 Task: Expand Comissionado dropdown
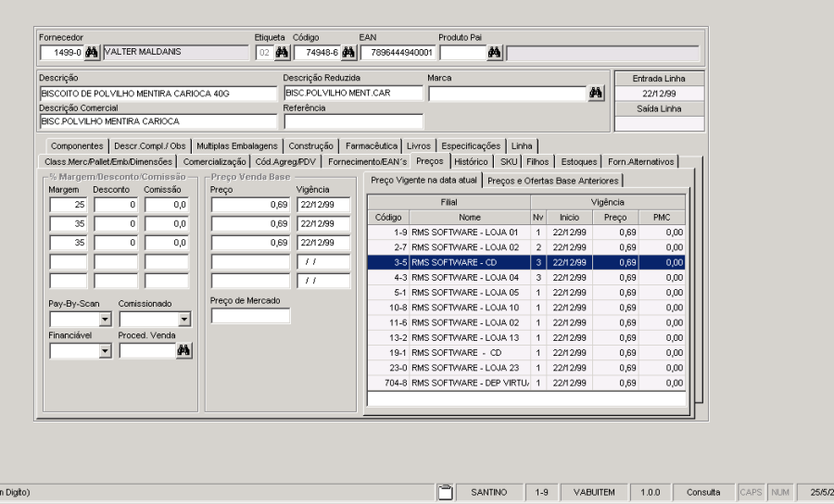[184, 319]
